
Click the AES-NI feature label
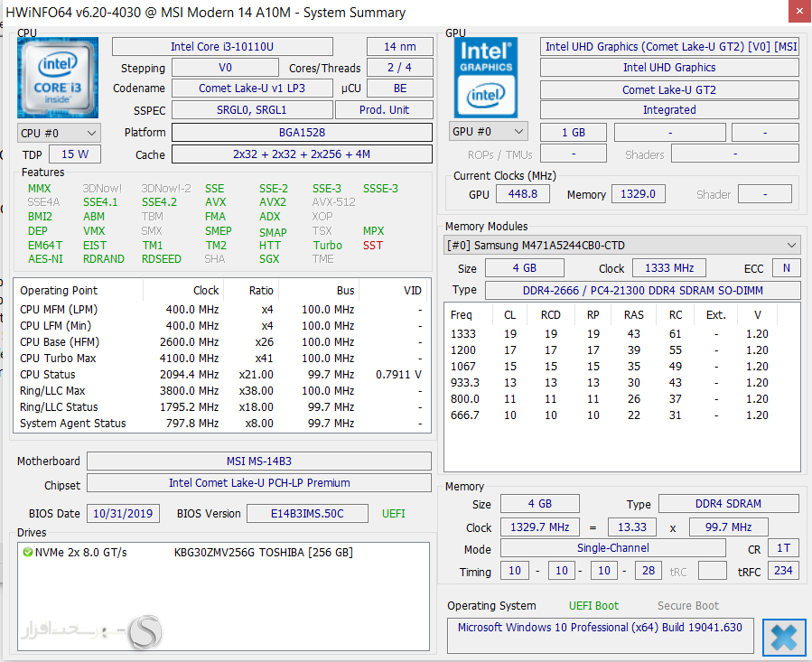[x=45, y=258]
